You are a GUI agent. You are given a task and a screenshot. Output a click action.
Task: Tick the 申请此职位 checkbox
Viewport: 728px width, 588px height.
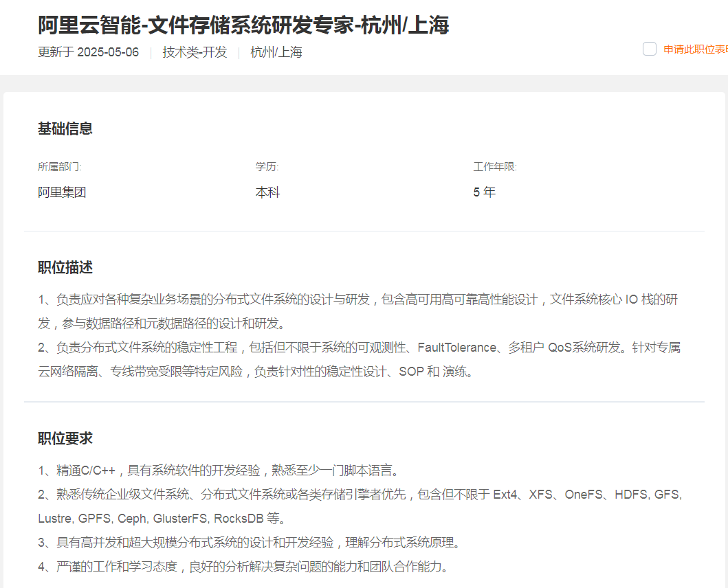point(649,49)
